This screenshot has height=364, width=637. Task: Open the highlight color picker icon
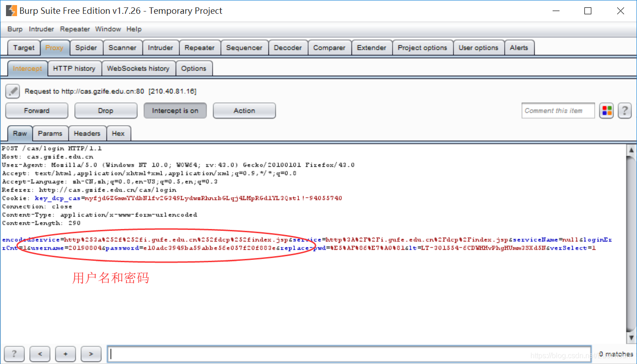coord(607,111)
